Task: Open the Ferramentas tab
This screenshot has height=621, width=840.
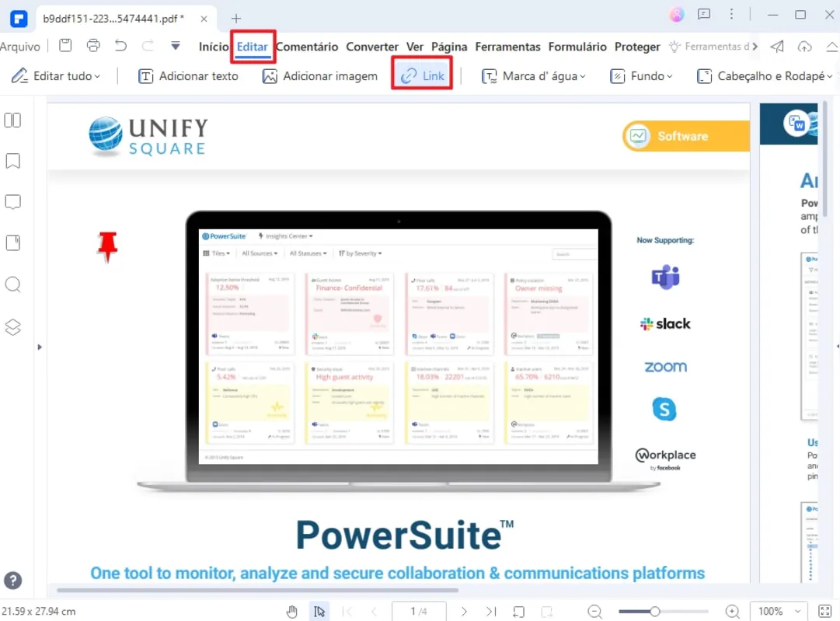Action: [507, 47]
